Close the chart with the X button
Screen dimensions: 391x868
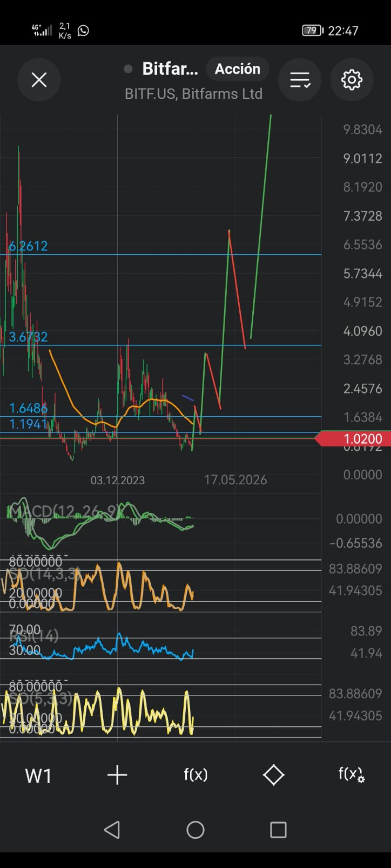(39, 80)
